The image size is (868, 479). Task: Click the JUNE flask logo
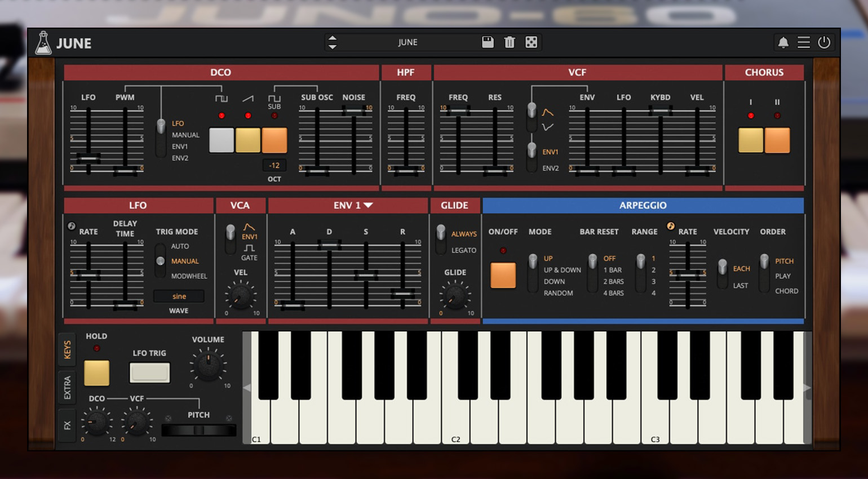43,43
